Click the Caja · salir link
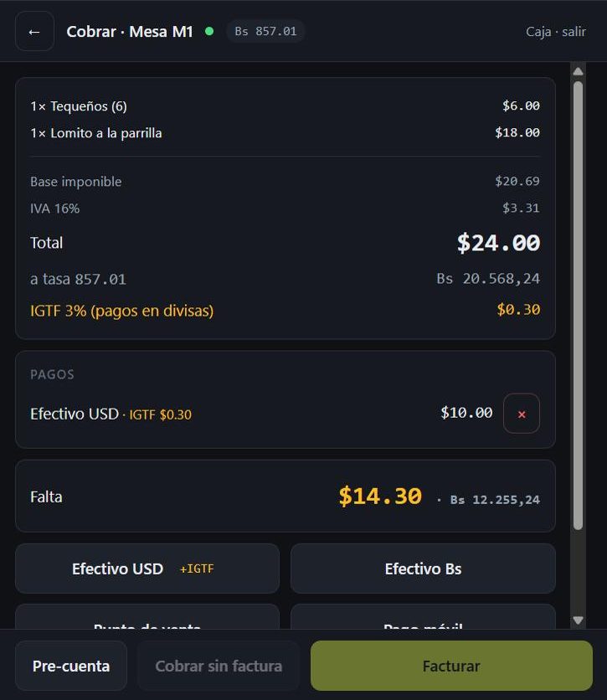The width and height of the screenshot is (607, 700). [x=556, y=32]
